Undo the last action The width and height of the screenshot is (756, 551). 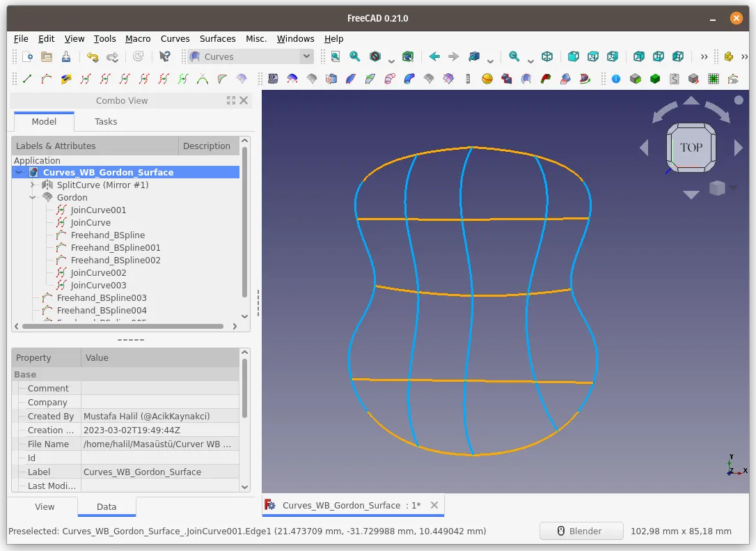pyautogui.click(x=92, y=57)
